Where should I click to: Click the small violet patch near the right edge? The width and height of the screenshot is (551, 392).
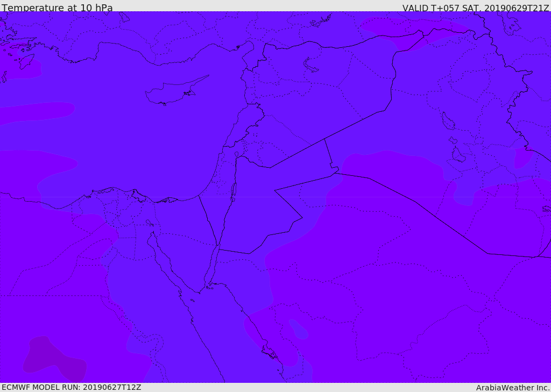522,158
